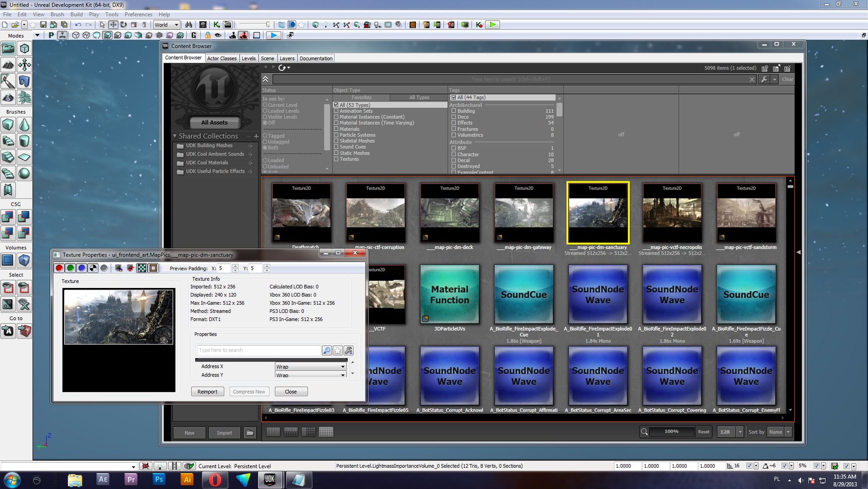Click magnifier icon in Properties search
The image size is (868, 489).
327,350
